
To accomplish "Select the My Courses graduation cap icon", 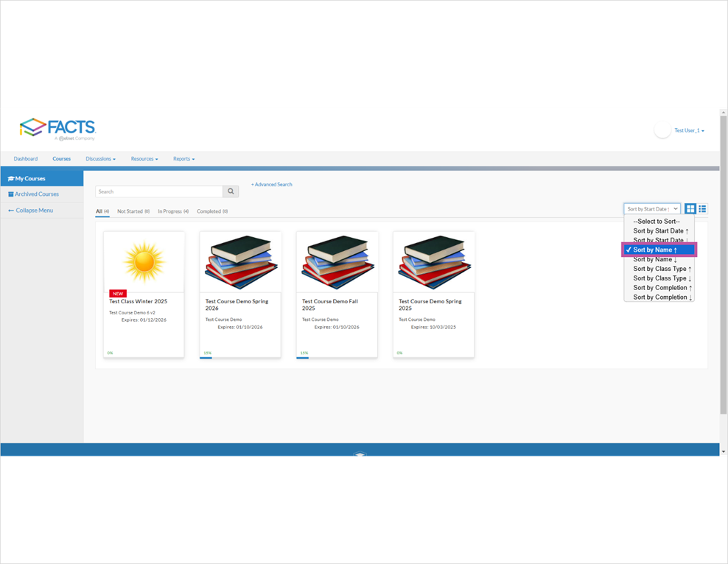I will point(10,178).
